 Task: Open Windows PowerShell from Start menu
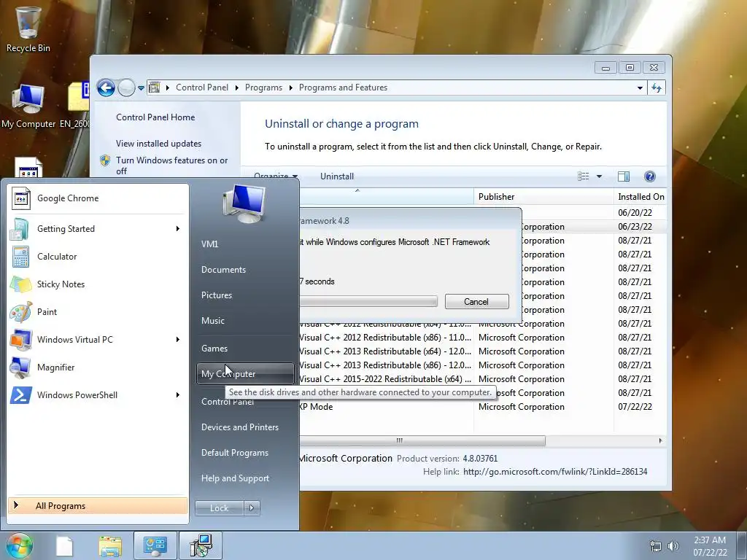pos(96,394)
